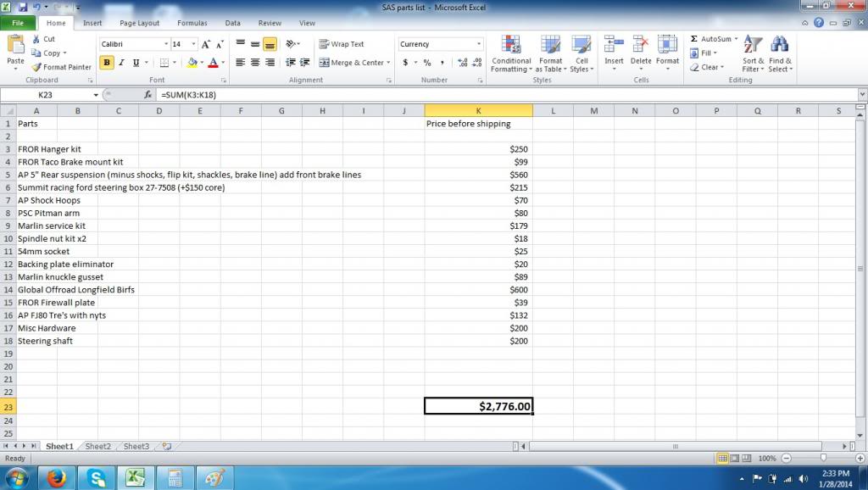The image size is (868, 490).
Task: Align text right
Action: point(270,63)
